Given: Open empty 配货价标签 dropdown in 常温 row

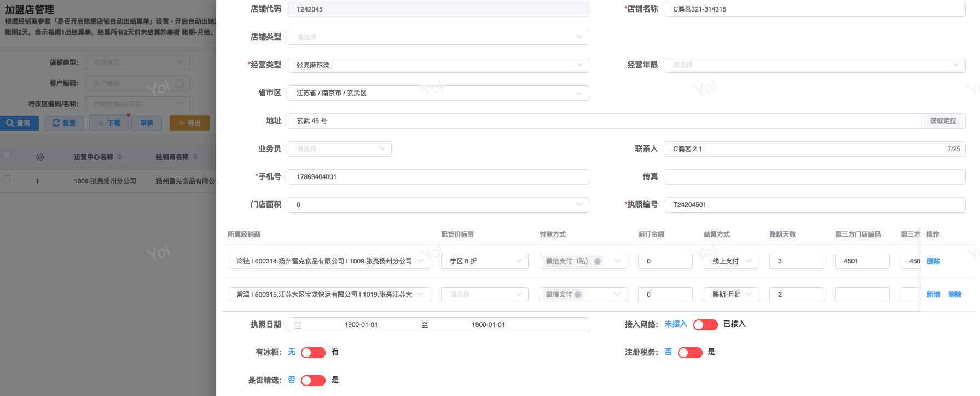Looking at the screenshot, I should [x=485, y=295].
